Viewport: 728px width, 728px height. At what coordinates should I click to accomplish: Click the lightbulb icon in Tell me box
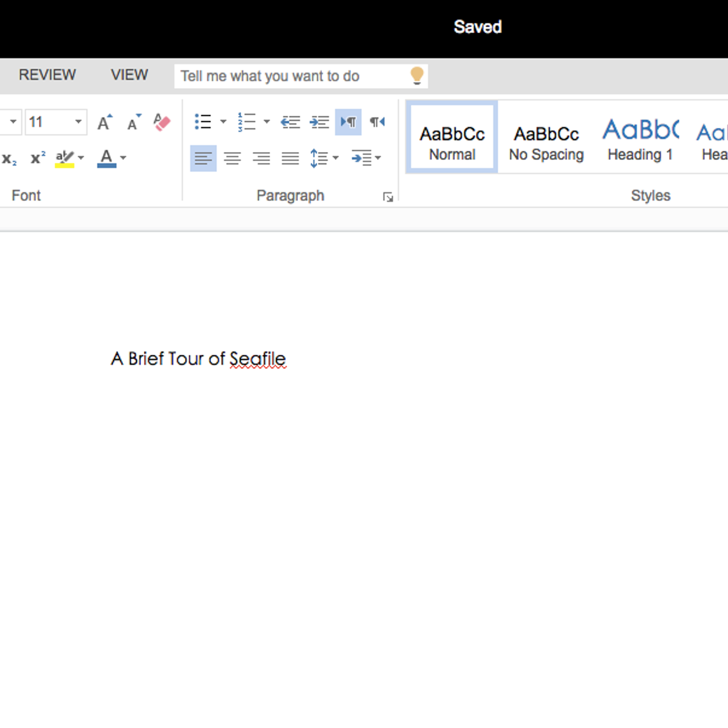pyautogui.click(x=417, y=76)
